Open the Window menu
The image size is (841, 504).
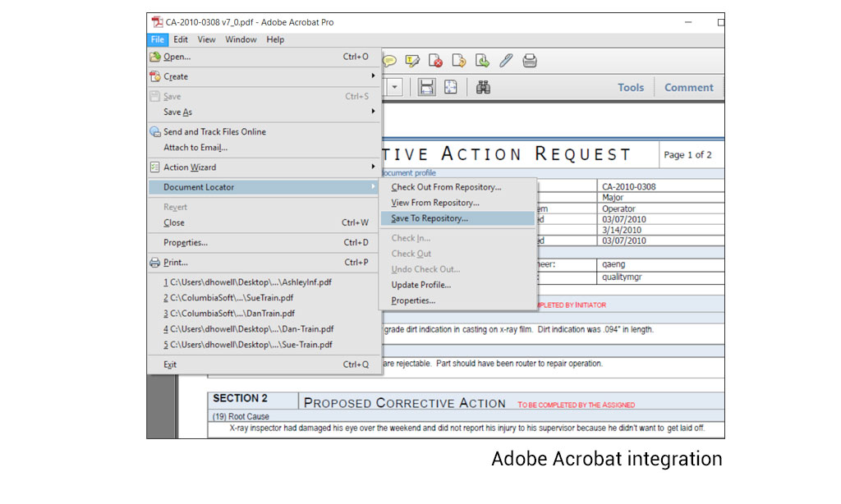pos(241,39)
